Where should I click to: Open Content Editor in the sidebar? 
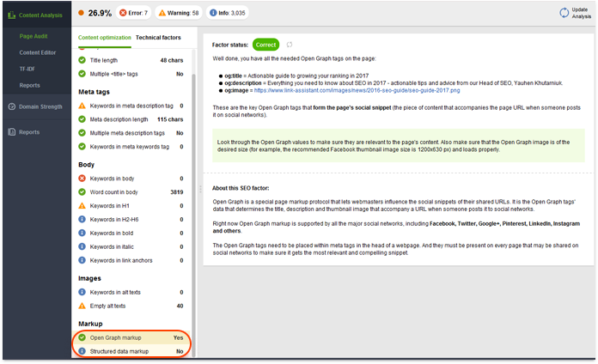pyautogui.click(x=38, y=52)
